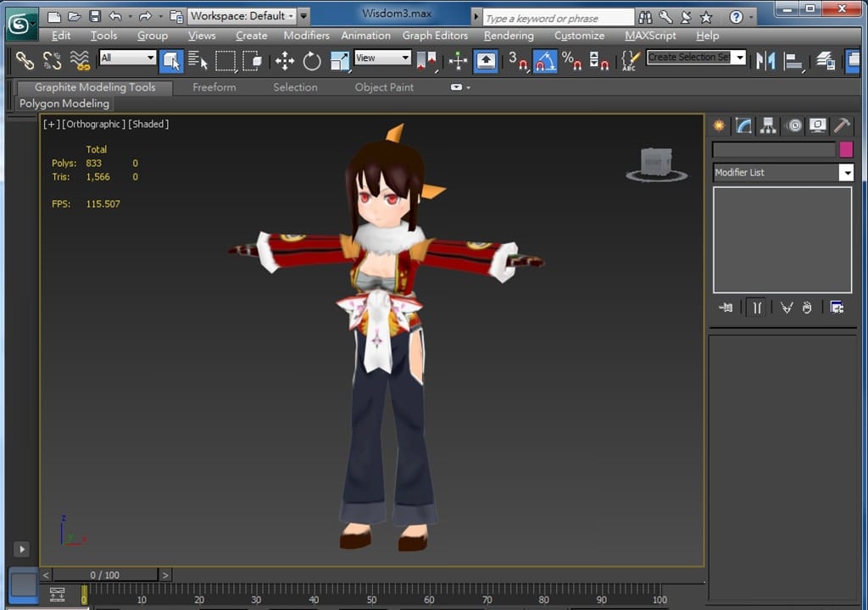The width and height of the screenshot is (868, 610).
Task: Open the Hierarchy panel tab
Action: click(x=768, y=125)
